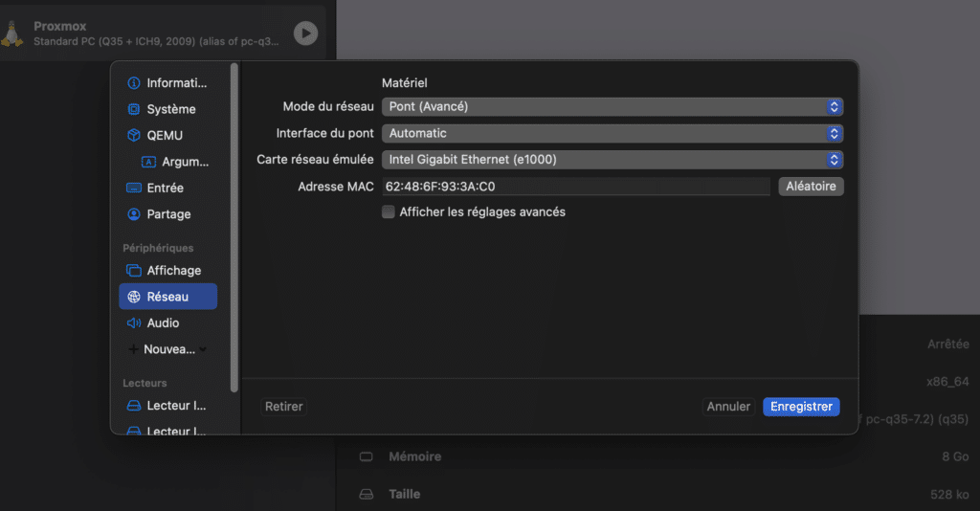
Task: Click the Audio speaker icon
Action: pos(134,323)
